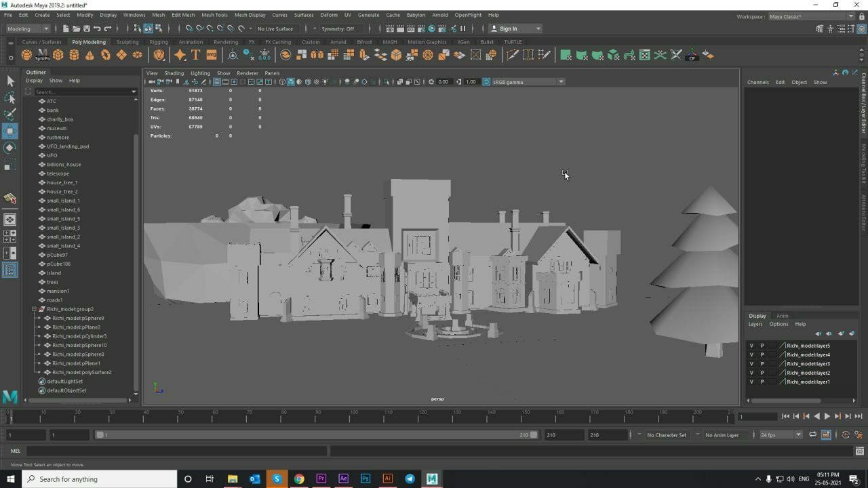Click the Save scene icon

click(86, 28)
